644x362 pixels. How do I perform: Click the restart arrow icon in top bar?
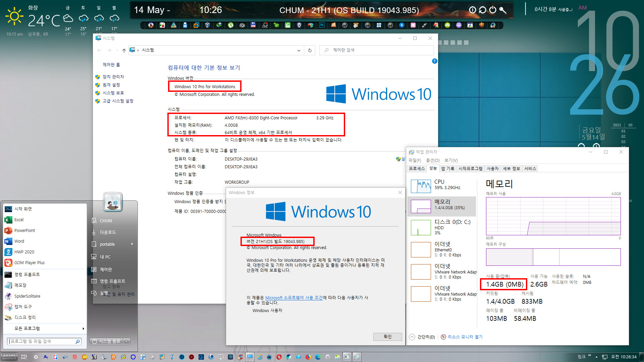pos(482,10)
